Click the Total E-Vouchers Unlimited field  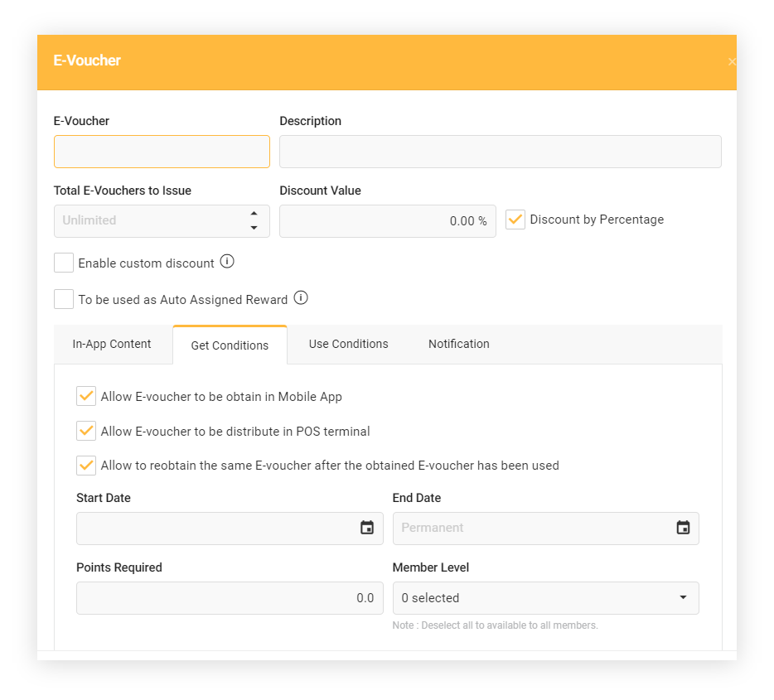pyautogui.click(x=162, y=221)
